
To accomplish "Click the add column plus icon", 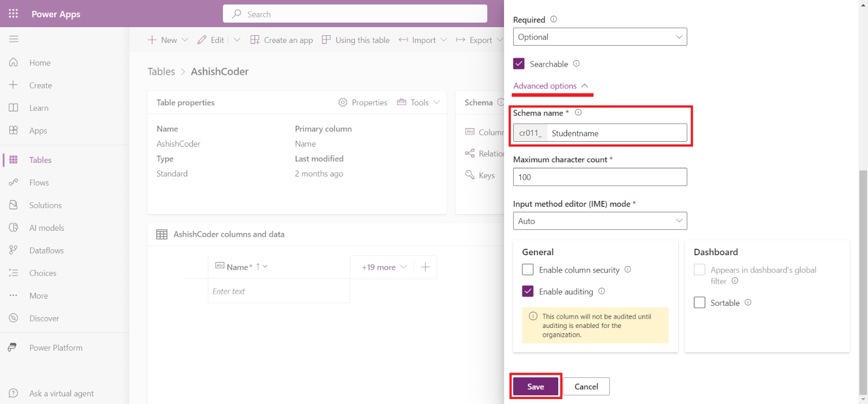I will coord(425,267).
